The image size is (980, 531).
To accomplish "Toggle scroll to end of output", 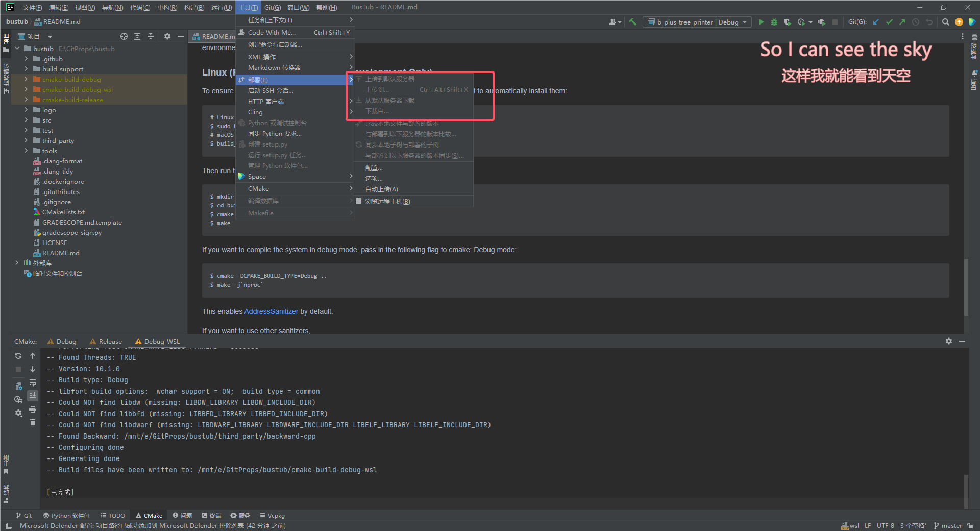I will [33, 396].
